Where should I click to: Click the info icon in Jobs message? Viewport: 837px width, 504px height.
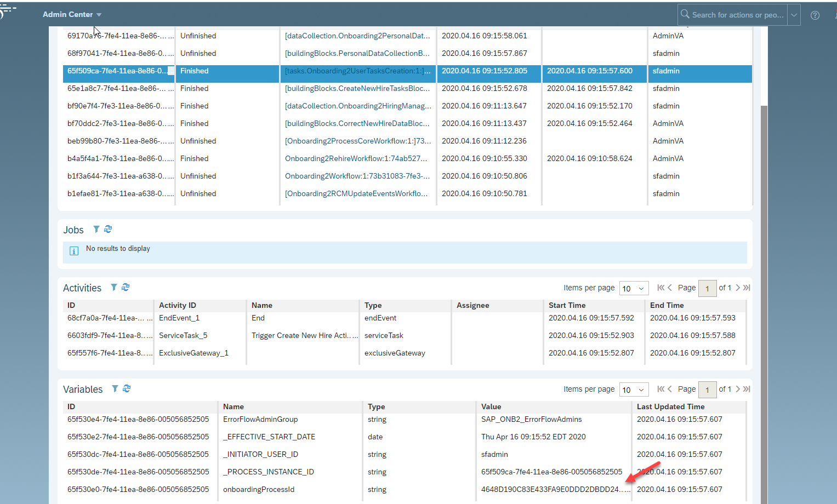(74, 251)
